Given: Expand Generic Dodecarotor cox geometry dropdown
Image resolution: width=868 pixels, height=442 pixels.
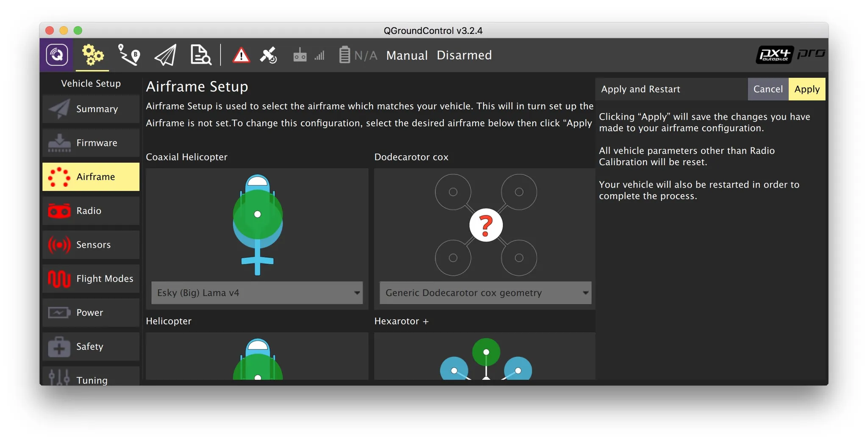Looking at the screenshot, I should [485, 293].
